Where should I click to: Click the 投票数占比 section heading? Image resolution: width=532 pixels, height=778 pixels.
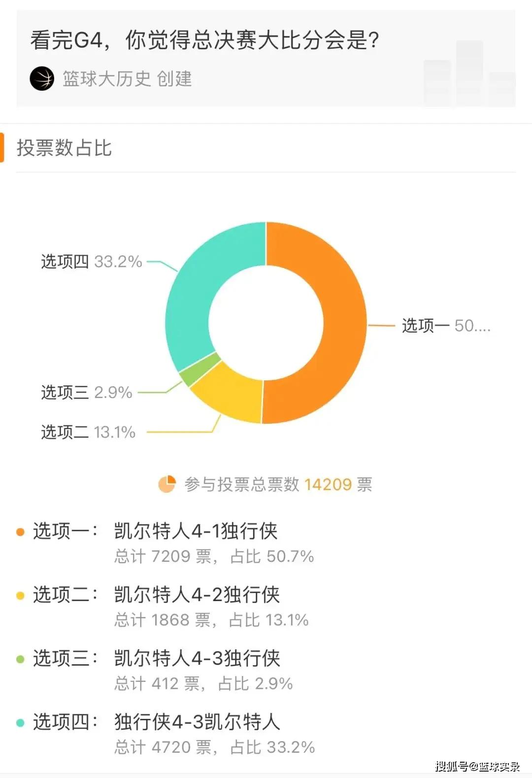click(65, 148)
